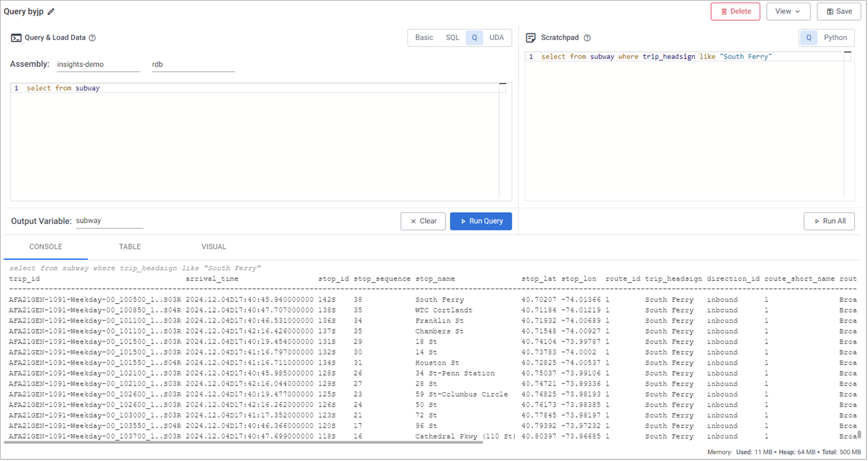
Task: Click help icon beside Query & Load Data
Action: (92, 38)
